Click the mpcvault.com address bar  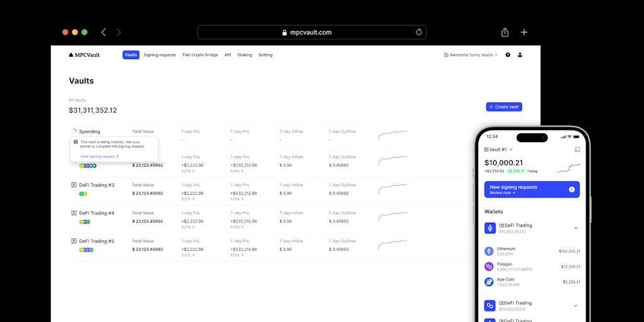pyautogui.click(x=312, y=33)
